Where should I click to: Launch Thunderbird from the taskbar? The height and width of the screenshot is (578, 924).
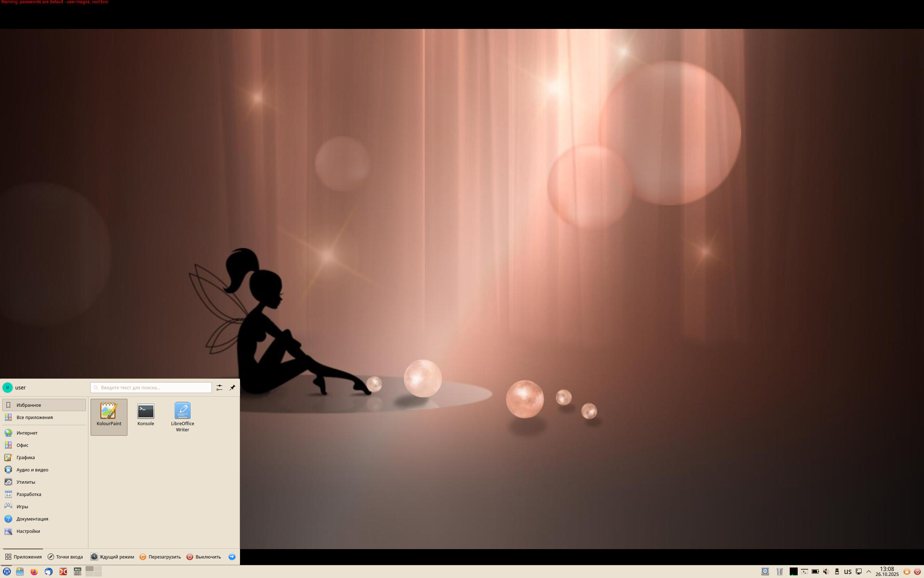pos(48,571)
